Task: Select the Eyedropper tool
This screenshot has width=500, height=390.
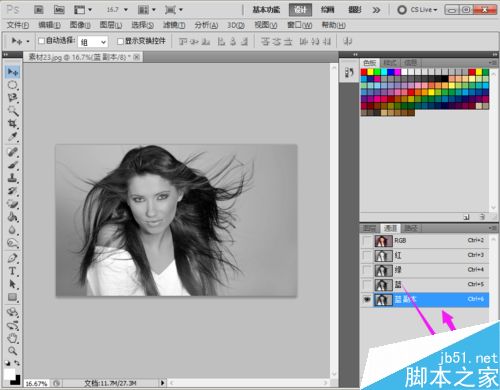Action: pyautogui.click(x=13, y=136)
